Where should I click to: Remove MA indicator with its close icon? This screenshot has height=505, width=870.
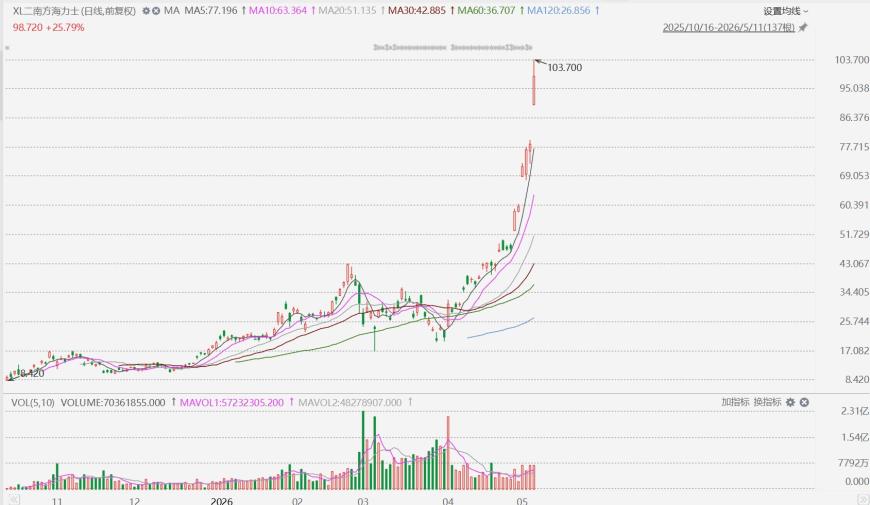pos(156,11)
